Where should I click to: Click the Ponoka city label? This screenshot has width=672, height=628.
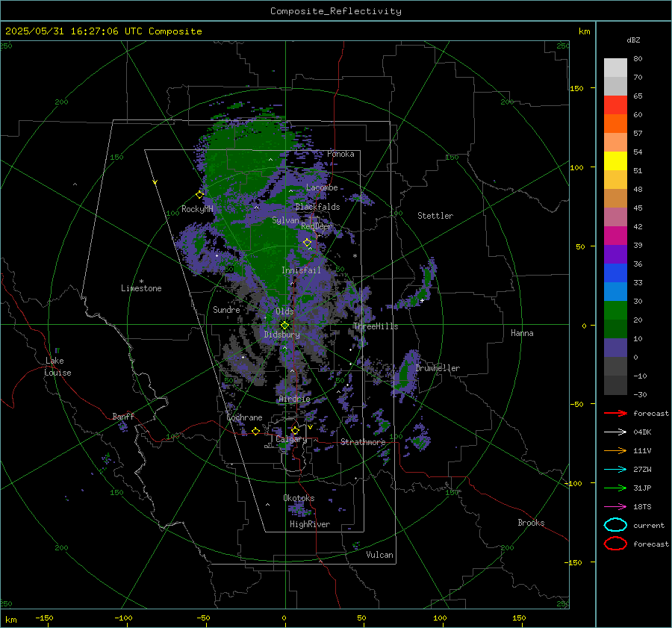point(340,154)
